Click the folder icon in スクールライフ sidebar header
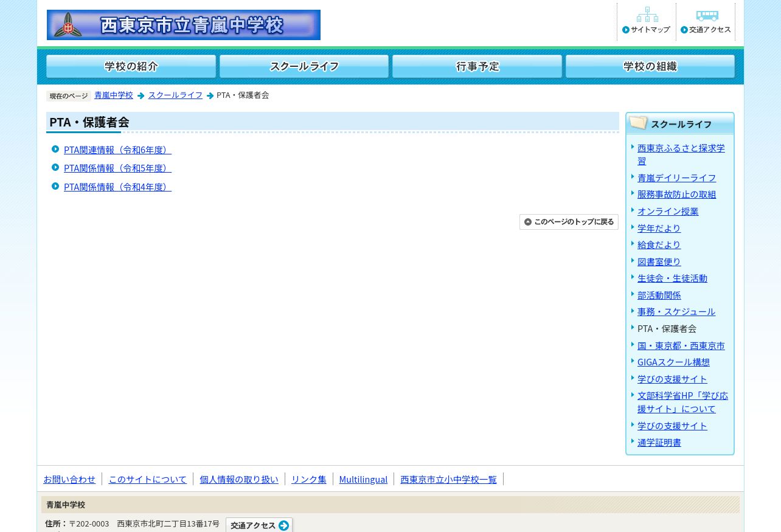The height and width of the screenshot is (532, 781). 638,123
